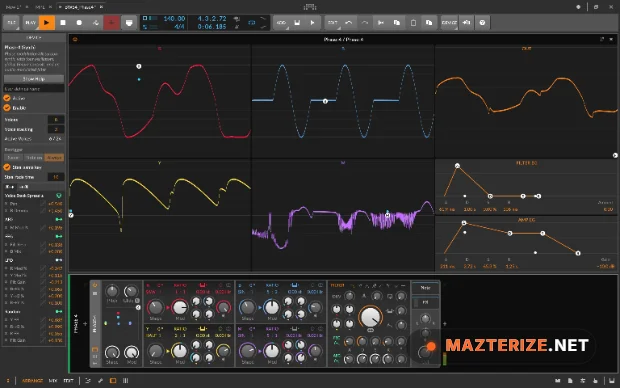Toggle the Phase-4 device power button

(x=95, y=285)
